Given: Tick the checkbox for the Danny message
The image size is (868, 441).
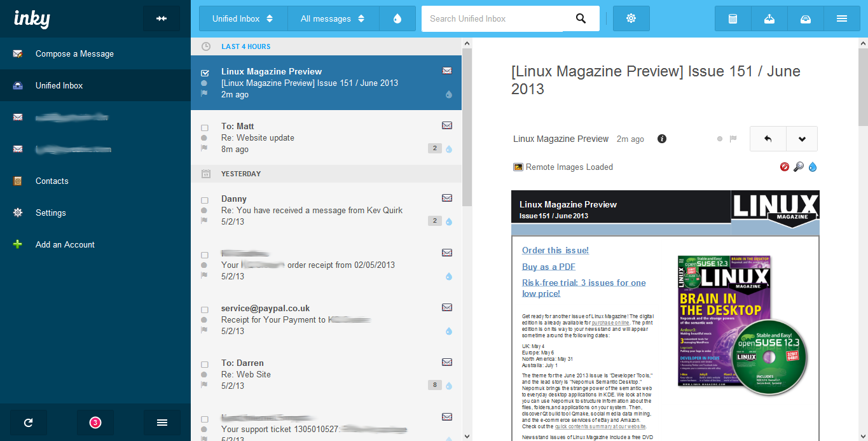Looking at the screenshot, I should point(205,200).
